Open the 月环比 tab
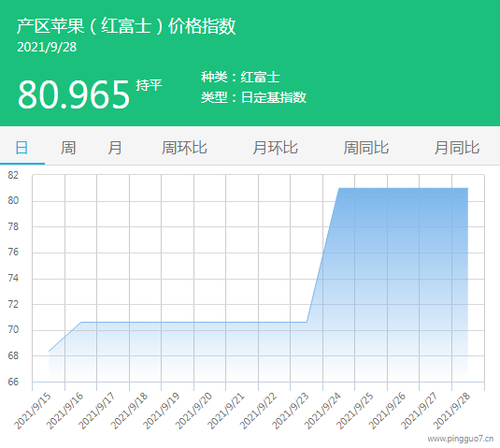500x448 pixels. pyautogui.click(x=275, y=148)
